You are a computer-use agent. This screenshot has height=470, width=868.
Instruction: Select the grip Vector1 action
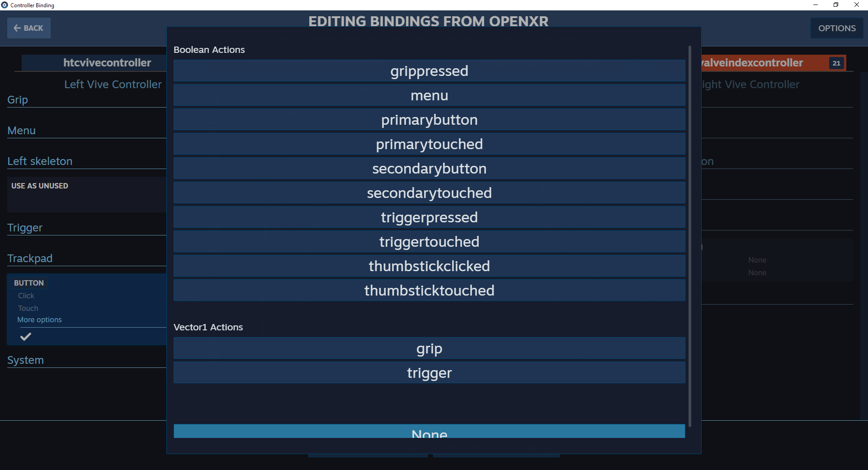point(429,348)
